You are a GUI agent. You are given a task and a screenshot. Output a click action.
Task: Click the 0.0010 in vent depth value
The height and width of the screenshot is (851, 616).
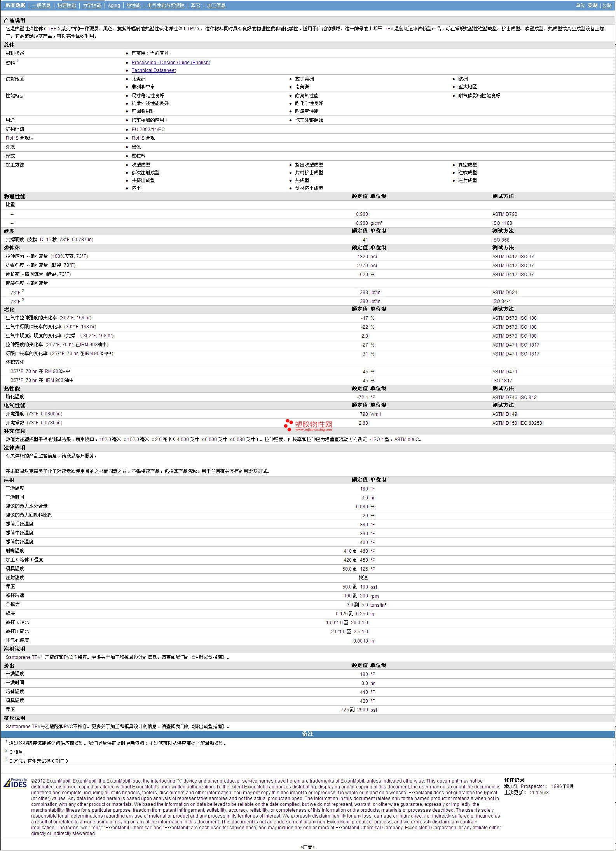tap(364, 641)
